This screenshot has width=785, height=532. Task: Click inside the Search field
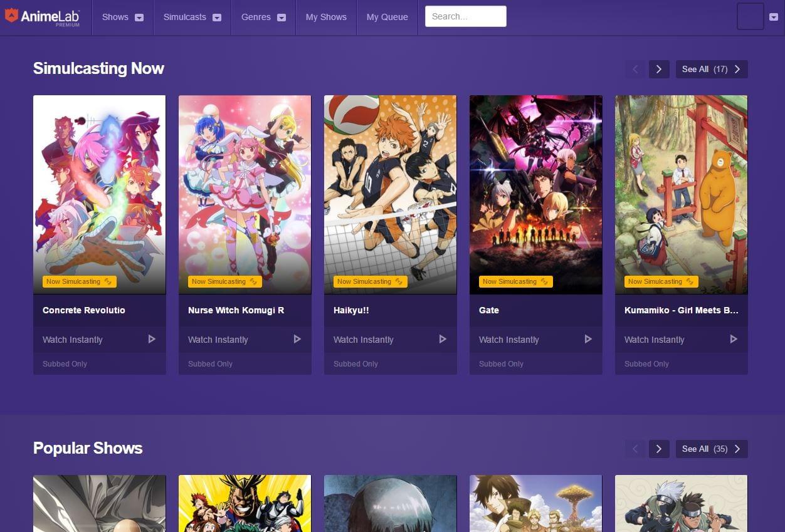465,16
